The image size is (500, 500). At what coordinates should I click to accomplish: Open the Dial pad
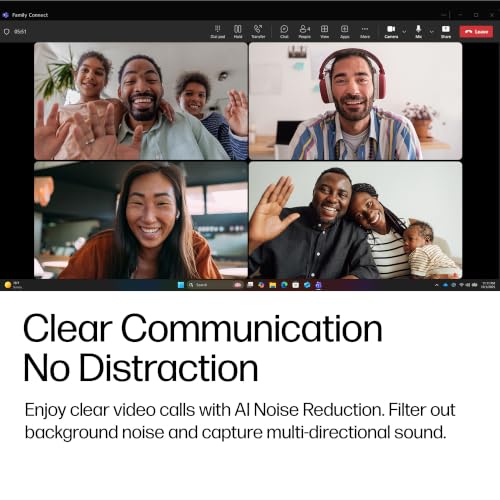(218, 32)
